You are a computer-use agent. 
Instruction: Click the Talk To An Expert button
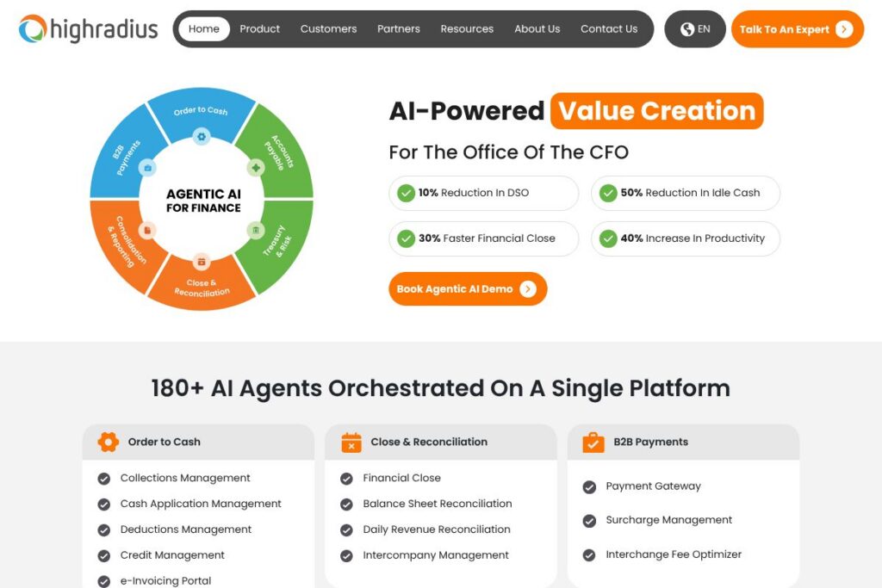[797, 29]
